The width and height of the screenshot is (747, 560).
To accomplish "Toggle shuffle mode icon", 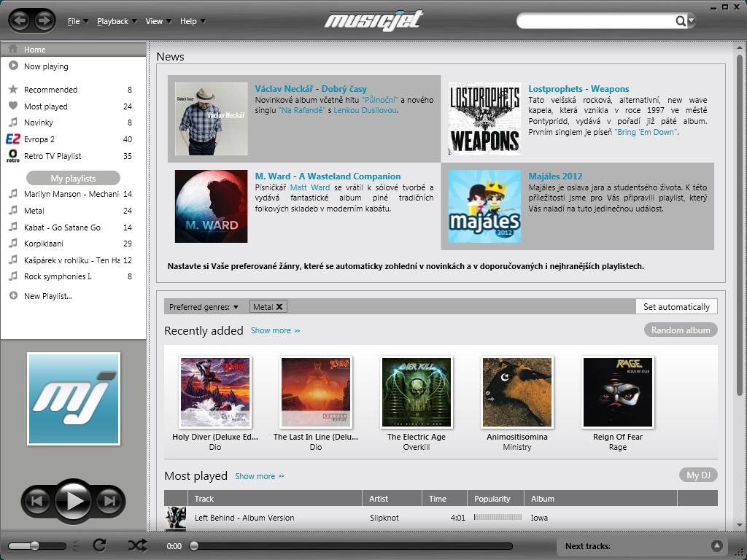I will (x=137, y=545).
